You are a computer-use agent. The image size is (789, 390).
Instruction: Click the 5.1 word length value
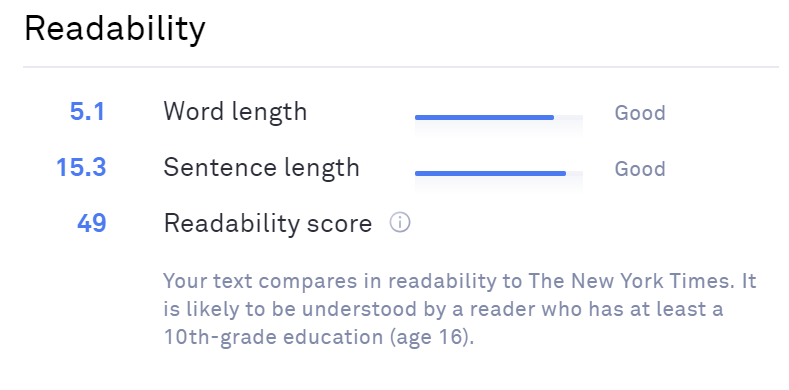point(87,111)
